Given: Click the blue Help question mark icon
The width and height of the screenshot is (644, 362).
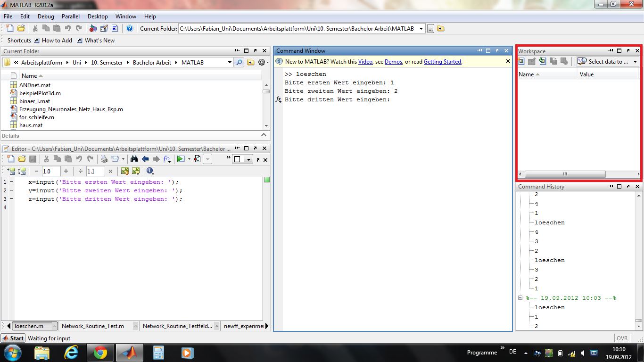Looking at the screenshot, I should point(130,29).
